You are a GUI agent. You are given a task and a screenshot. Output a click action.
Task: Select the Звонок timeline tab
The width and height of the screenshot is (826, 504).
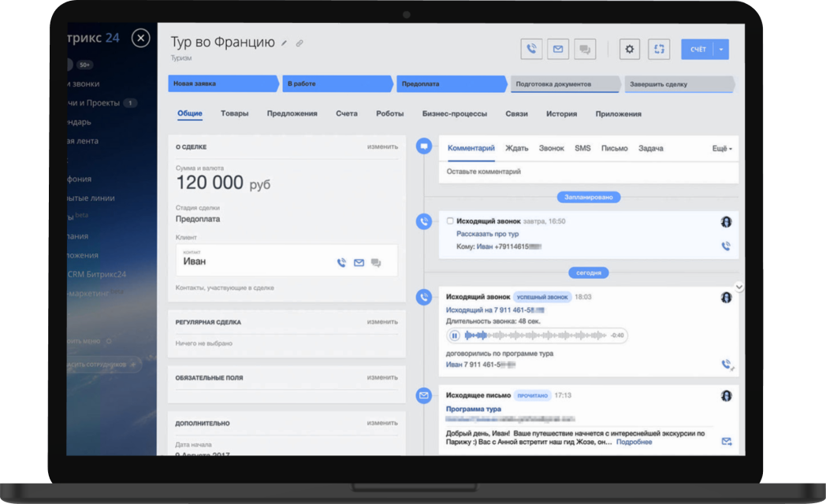(x=552, y=148)
